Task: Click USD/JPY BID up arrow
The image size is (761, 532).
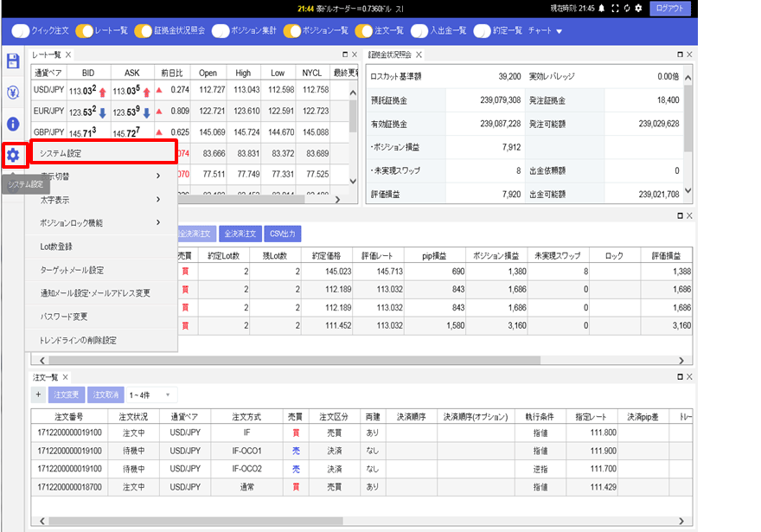Action: pyautogui.click(x=102, y=92)
